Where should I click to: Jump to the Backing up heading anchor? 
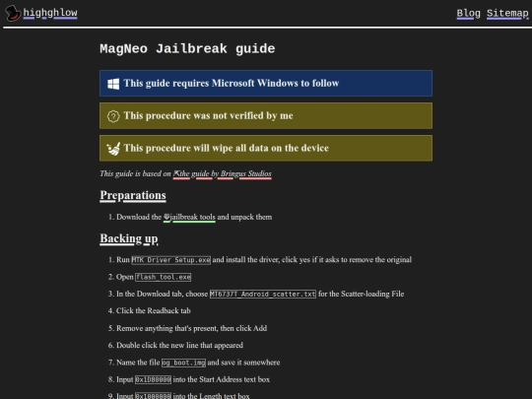coord(129,238)
